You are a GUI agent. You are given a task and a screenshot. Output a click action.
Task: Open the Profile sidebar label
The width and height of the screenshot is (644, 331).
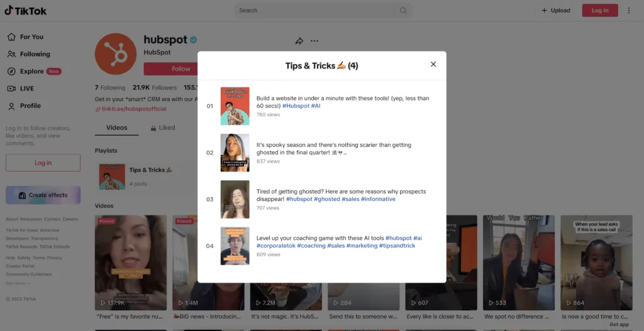point(30,106)
